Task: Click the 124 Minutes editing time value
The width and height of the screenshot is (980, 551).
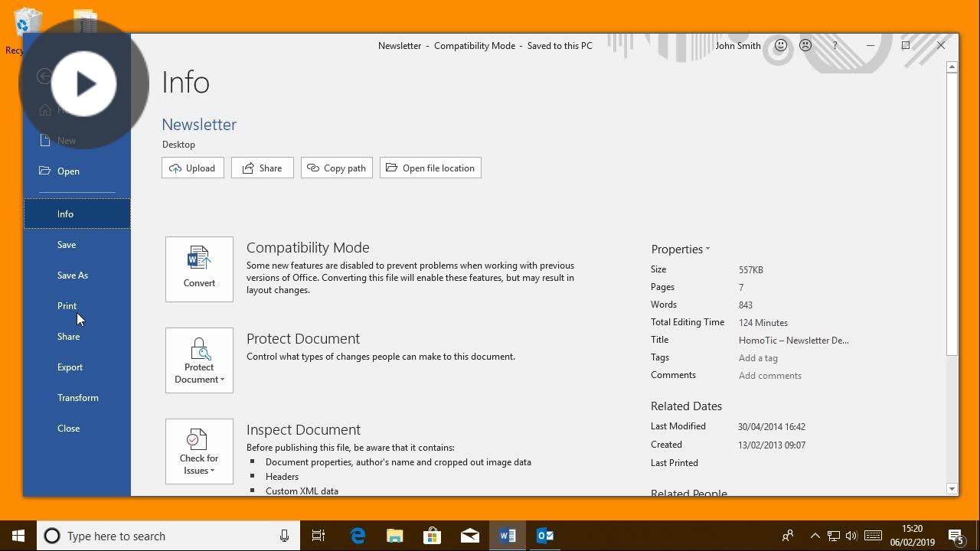Action: (763, 323)
